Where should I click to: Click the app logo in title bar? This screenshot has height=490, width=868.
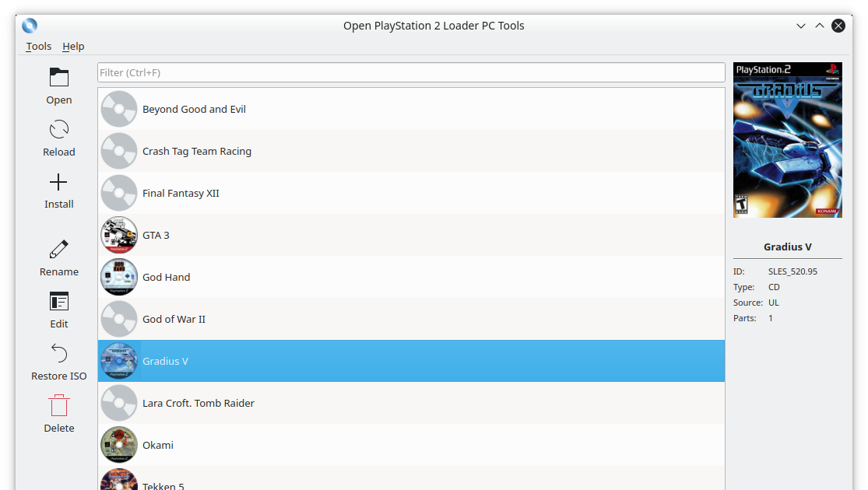pyautogui.click(x=30, y=26)
